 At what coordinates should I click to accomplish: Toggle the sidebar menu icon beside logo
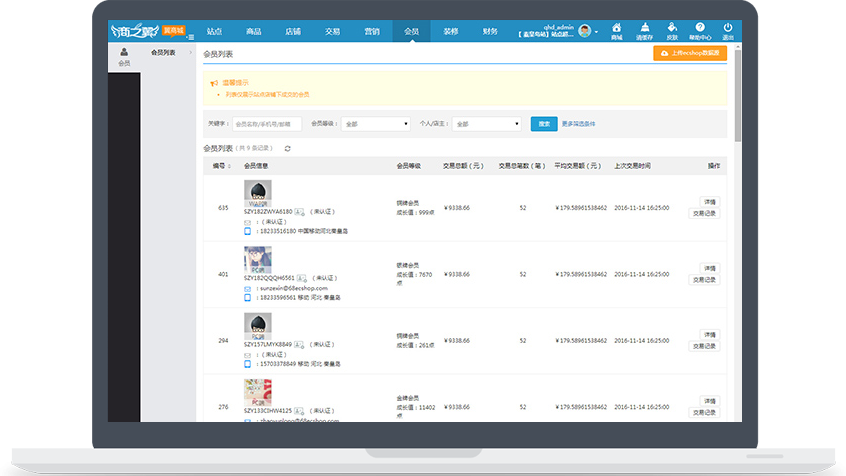189,36
